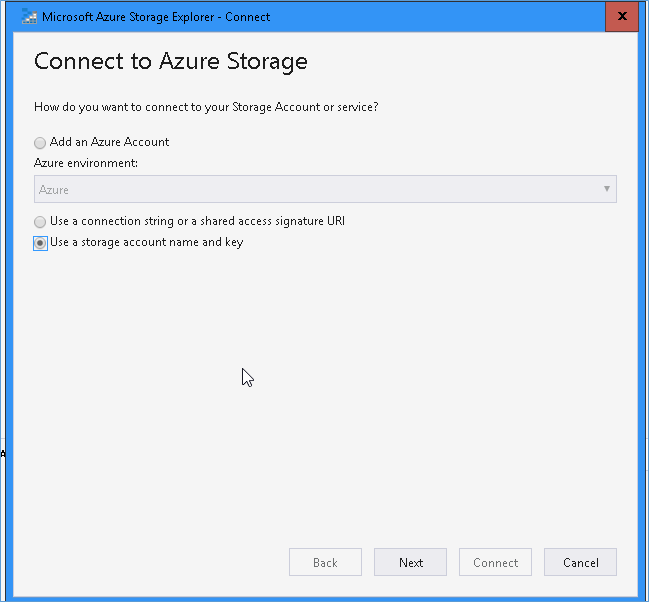Go to the Next step
The width and height of the screenshot is (649, 602).
pyautogui.click(x=411, y=562)
